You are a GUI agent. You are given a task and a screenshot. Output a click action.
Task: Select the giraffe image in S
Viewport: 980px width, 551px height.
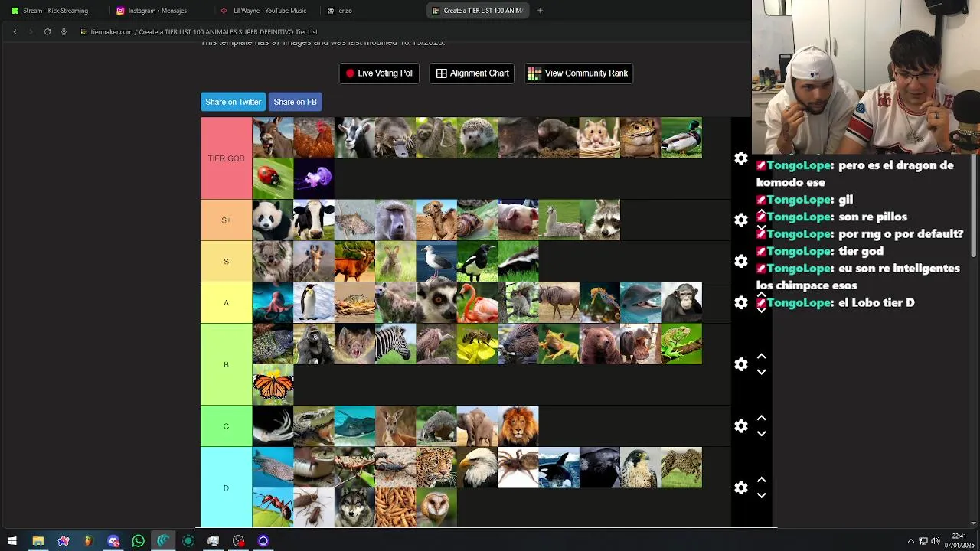pos(314,262)
